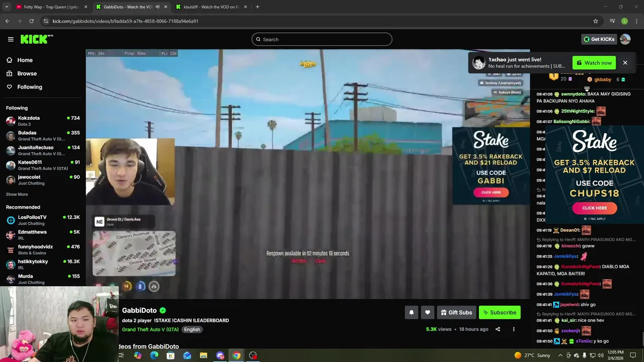Open Microsoft Edge from the taskbar
644x362 pixels.
154,355
